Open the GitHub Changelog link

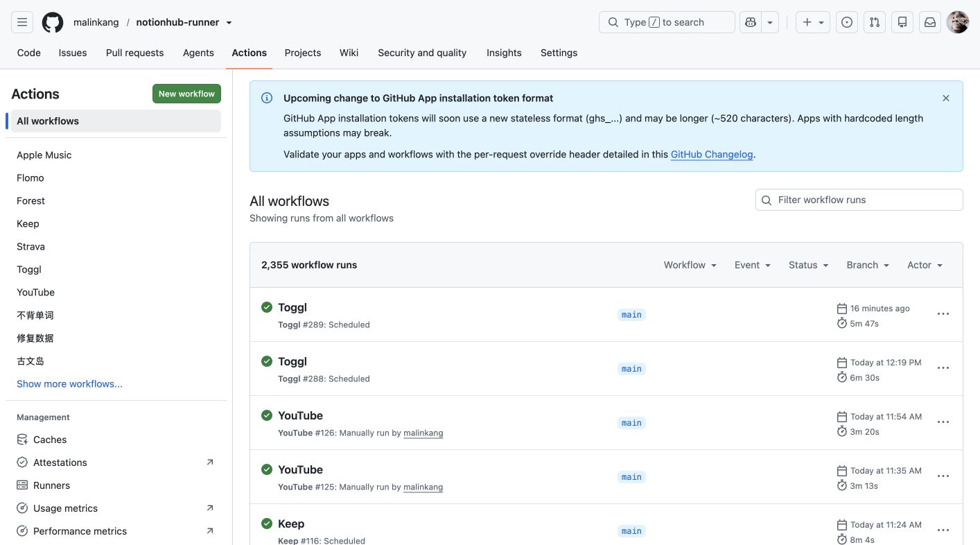click(x=712, y=155)
